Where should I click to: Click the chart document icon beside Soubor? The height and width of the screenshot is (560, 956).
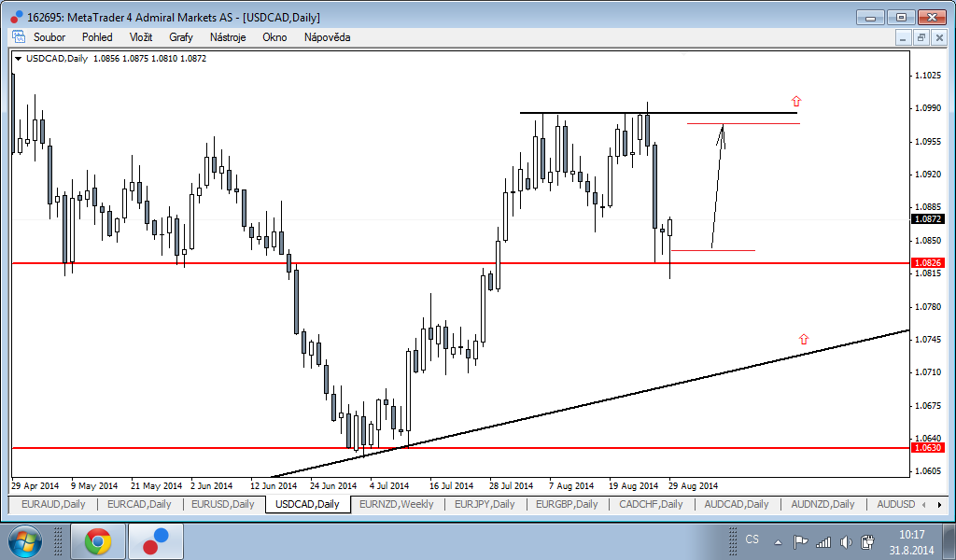click(19, 36)
